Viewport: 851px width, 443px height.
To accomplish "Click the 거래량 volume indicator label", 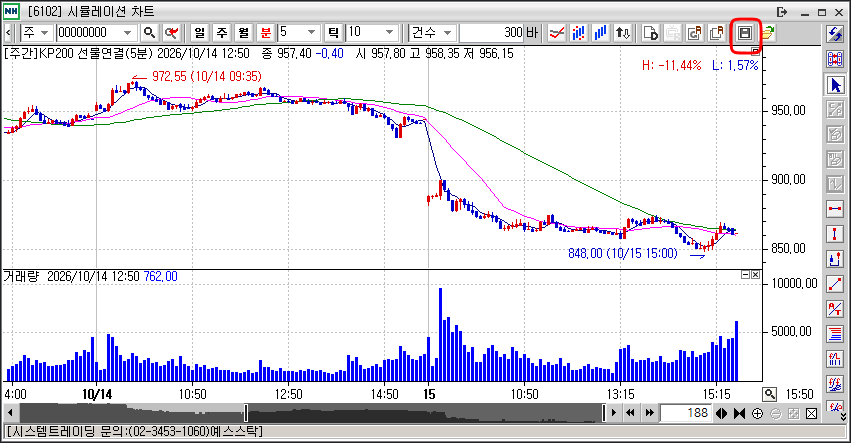I will click(x=22, y=276).
